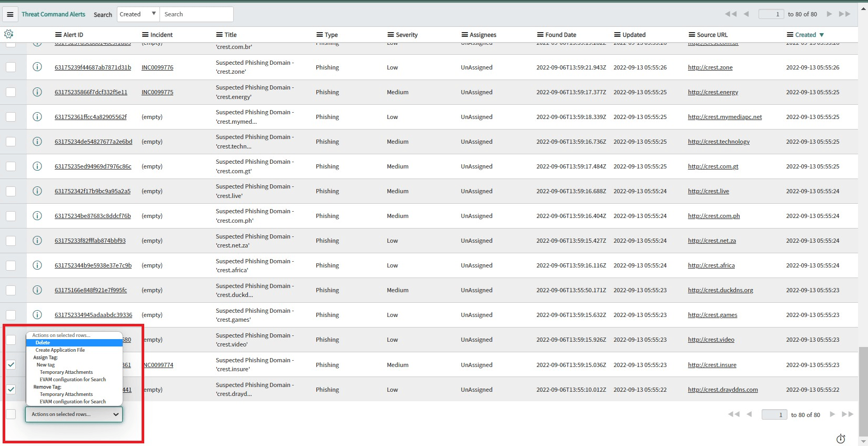Open info preview for crest.zone alert
Screen dimensions: 868x446
coord(37,67)
